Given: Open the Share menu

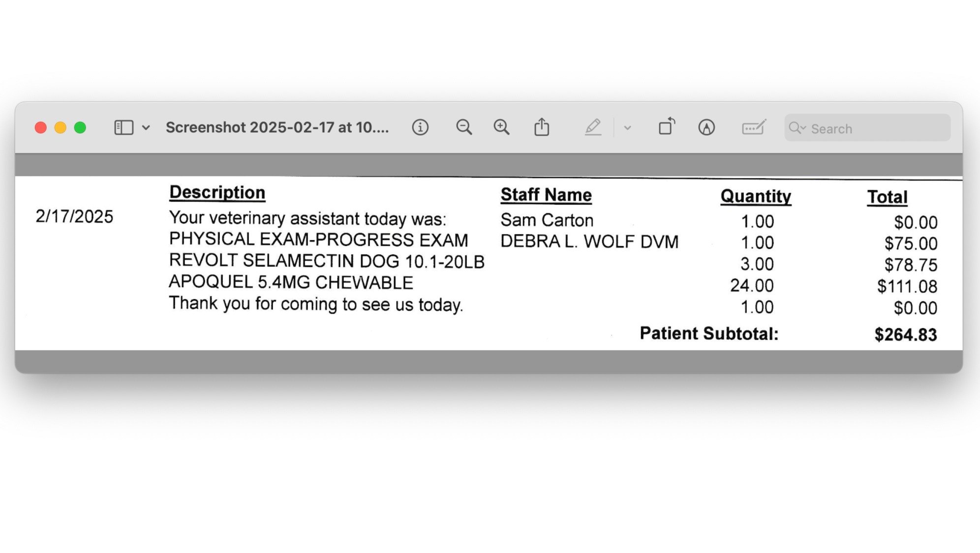Looking at the screenshot, I should point(542,127).
